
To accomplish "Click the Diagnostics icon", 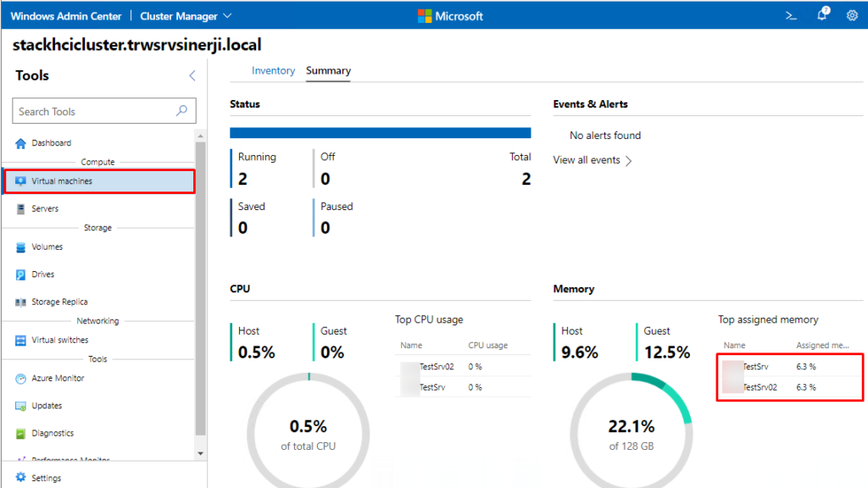I will coord(20,433).
